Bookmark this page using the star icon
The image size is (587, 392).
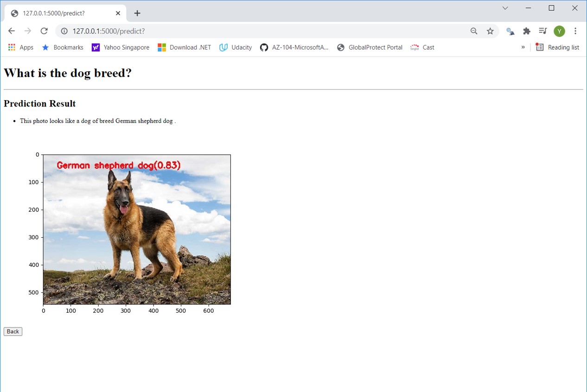491,31
